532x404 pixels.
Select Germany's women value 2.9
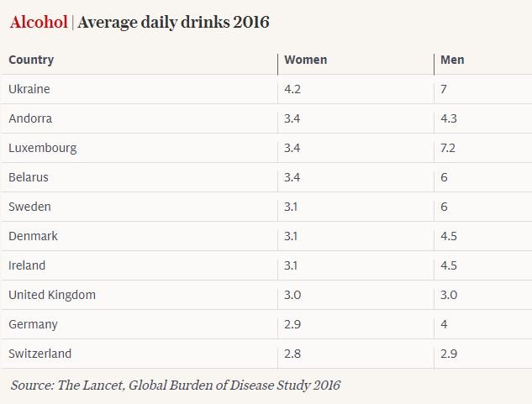pyautogui.click(x=292, y=324)
